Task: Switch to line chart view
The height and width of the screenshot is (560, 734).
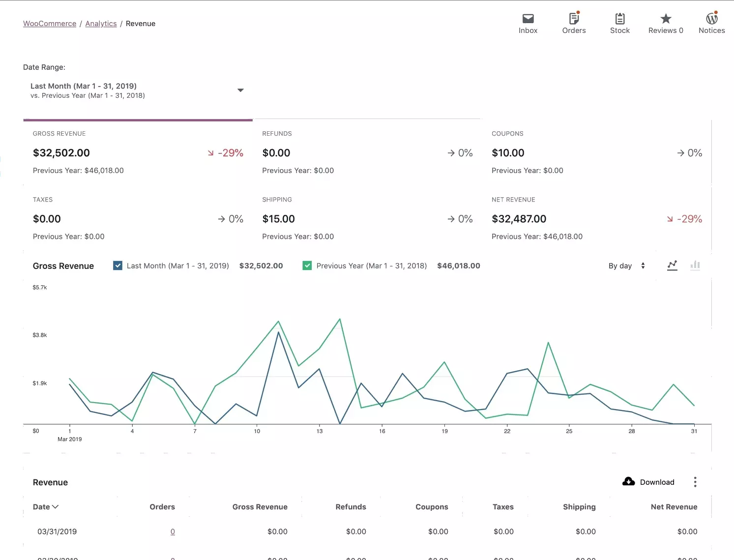Action: (672, 265)
